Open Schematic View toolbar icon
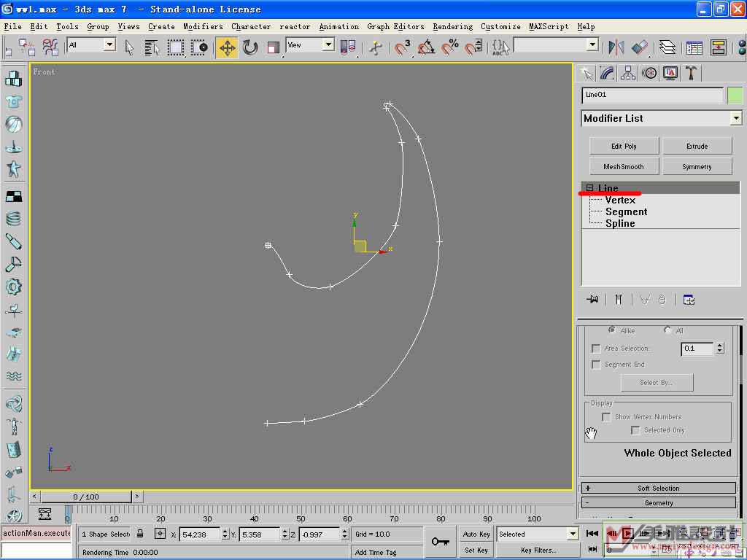 pos(718,47)
